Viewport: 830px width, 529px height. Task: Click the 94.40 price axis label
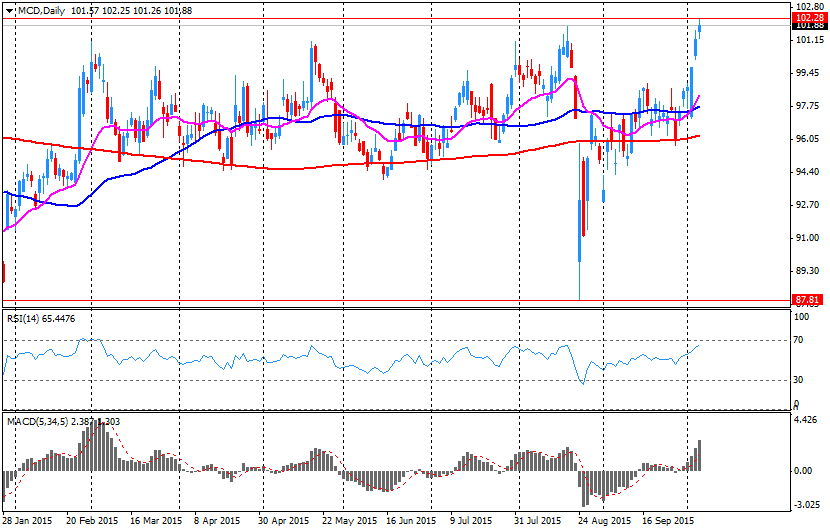pos(808,172)
